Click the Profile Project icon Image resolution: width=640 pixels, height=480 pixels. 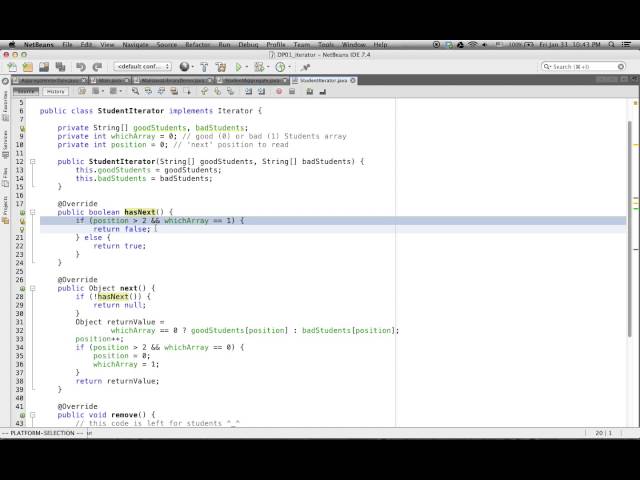(x=280, y=67)
